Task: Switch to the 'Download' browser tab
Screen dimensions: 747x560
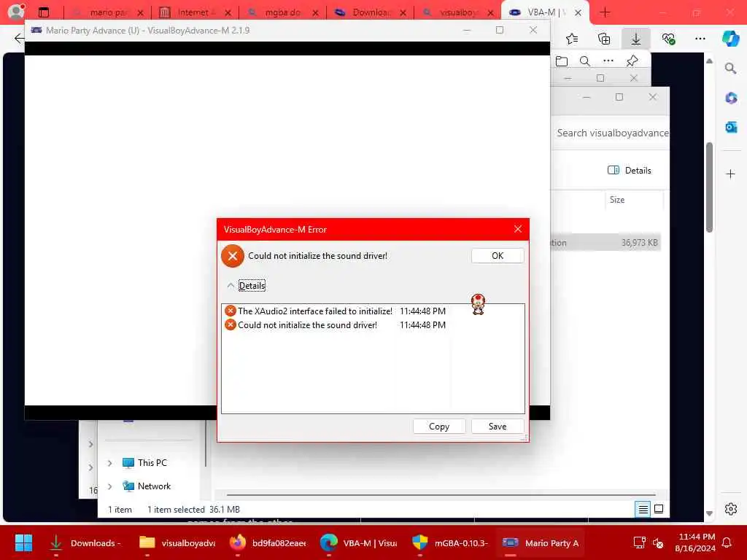Action: (370, 12)
